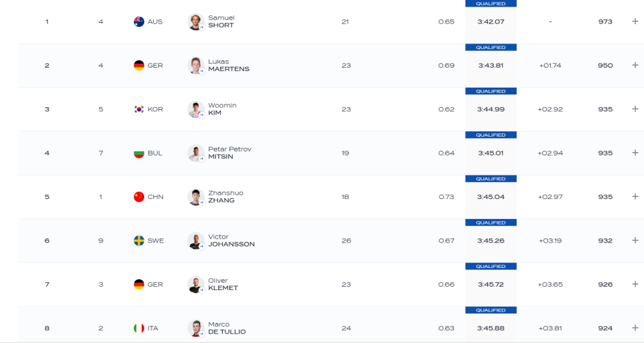Expand Woomin Kim's row plus icon
This screenshot has width=644, height=343.
point(635,109)
